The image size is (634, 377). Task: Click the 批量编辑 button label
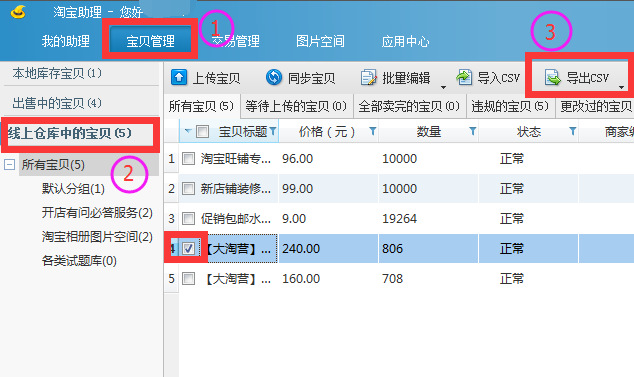(406, 78)
